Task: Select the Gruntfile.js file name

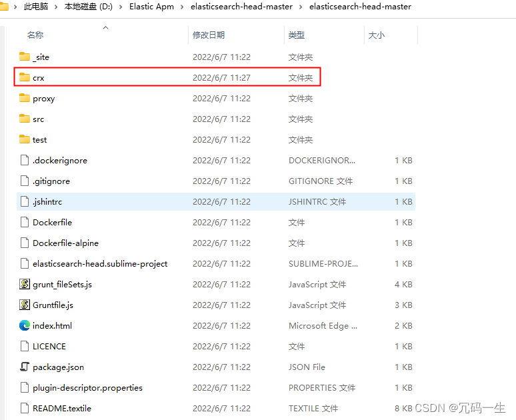Action: [x=53, y=305]
